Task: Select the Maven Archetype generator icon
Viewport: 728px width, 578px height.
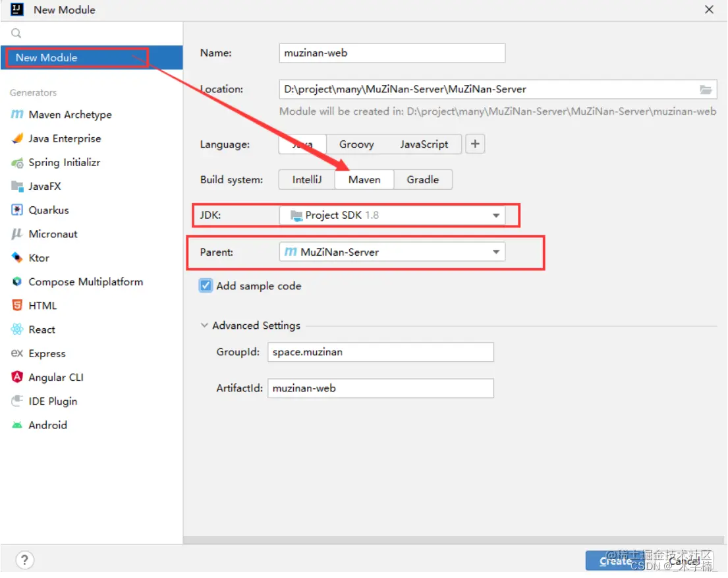Action: coord(16,114)
